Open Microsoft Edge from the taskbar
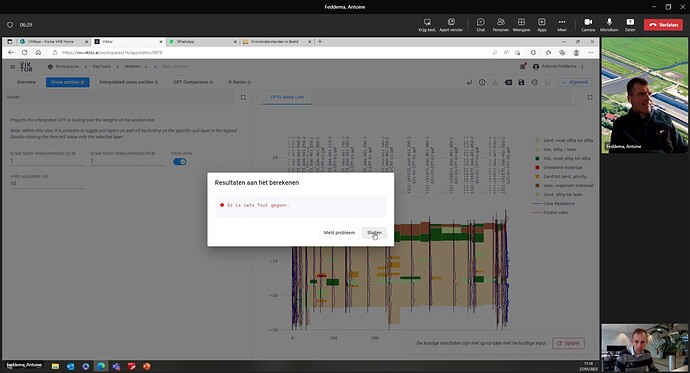This screenshot has width=690, height=373. [x=101, y=366]
